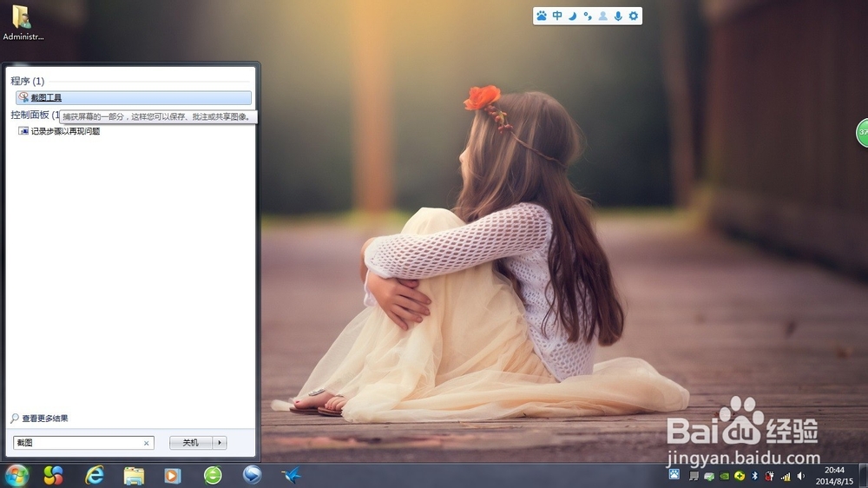Launch Internet Explorer from taskbar

click(95, 475)
